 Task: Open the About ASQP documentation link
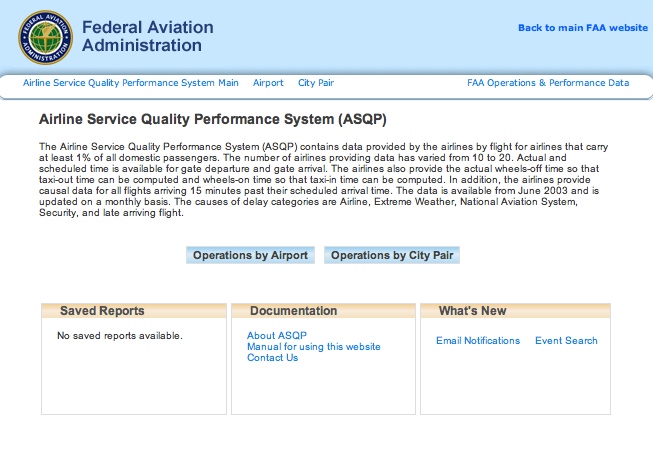[277, 336]
